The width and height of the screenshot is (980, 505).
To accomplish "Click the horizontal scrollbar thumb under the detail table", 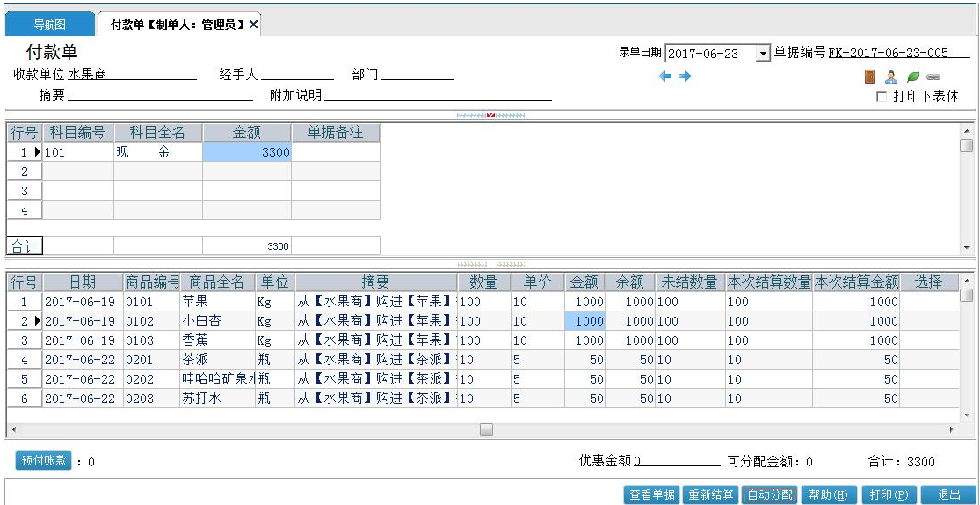I will (486, 430).
